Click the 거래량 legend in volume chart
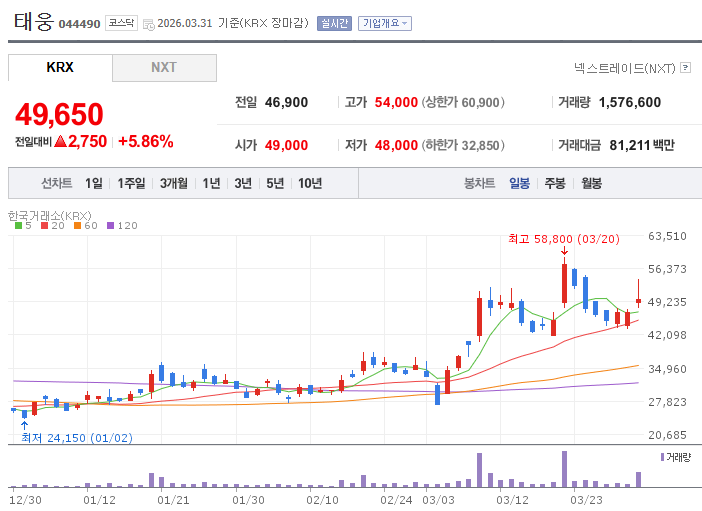 point(676,457)
